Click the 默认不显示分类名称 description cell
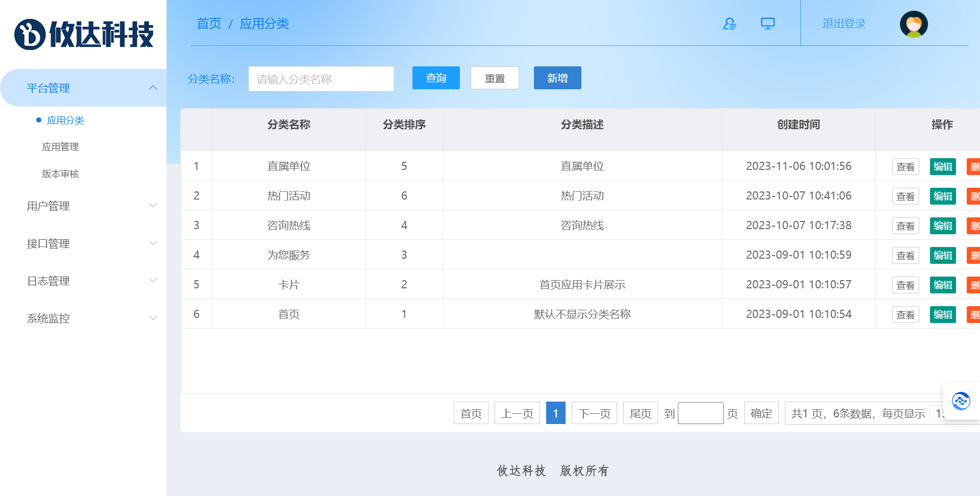The height and width of the screenshot is (496, 980). (x=582, y=314)
